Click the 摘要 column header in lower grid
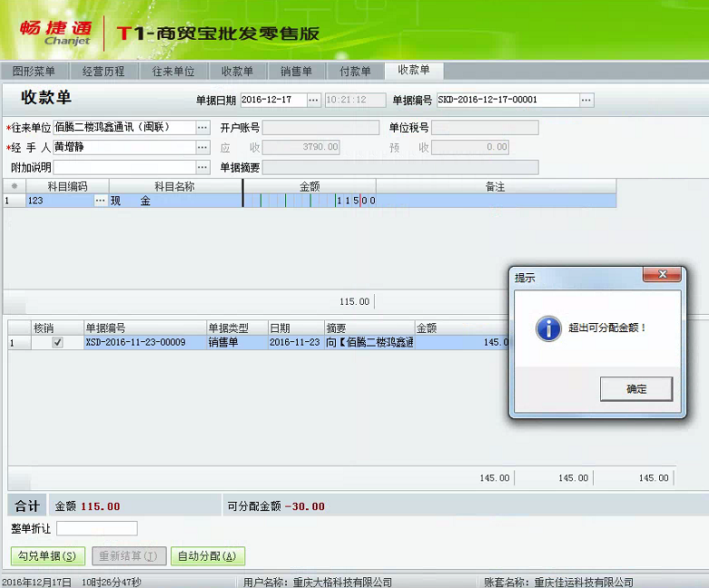The width and height of the screenshot is (709, 588). click(369, 328)
